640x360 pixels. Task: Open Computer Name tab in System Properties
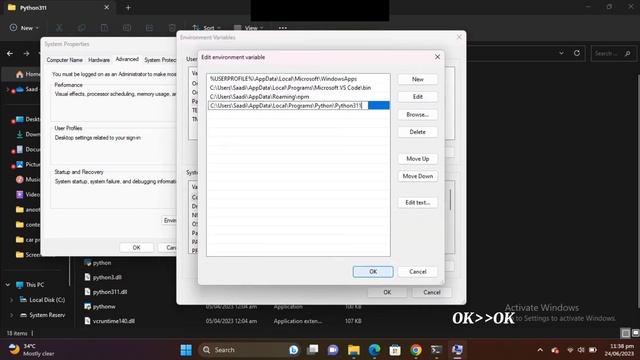click(x=64, y=60)
